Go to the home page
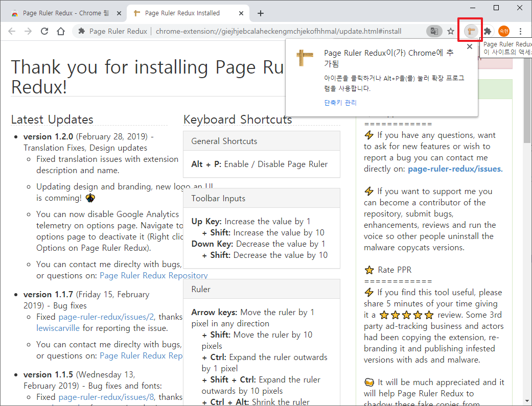This screenshot has width=532, height=406. click(61, 32)
